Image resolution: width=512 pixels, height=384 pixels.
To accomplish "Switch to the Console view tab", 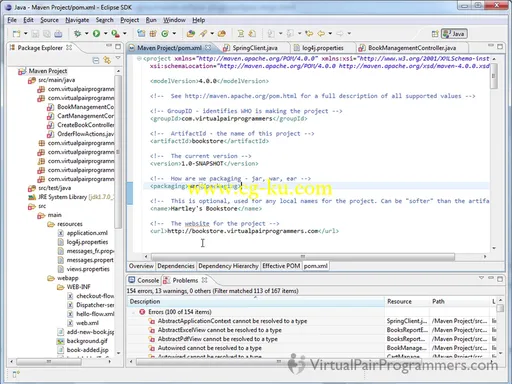I will point(144,280).
